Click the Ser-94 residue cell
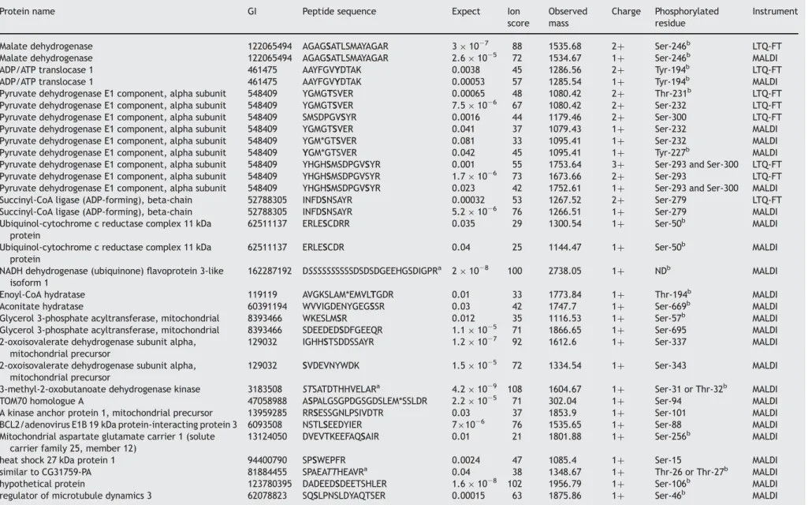The width and height of the screenshot is (812, 505). click(668, 402)
